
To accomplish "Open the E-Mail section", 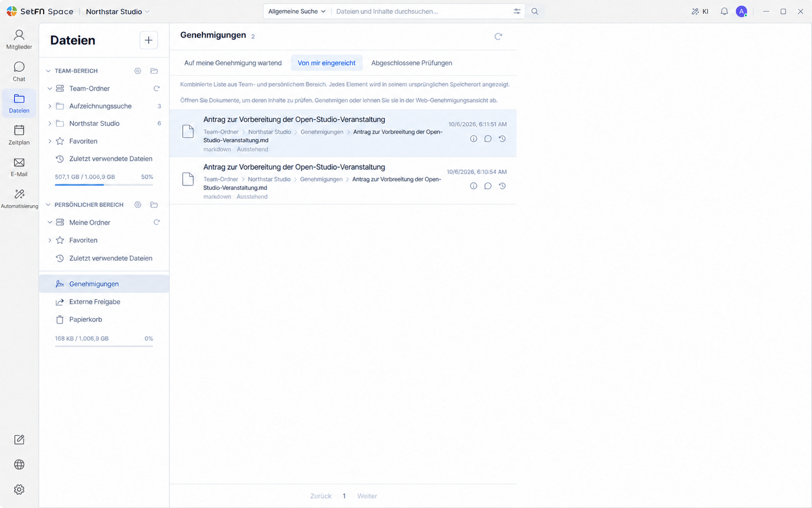I will click(x=19, y=167).
